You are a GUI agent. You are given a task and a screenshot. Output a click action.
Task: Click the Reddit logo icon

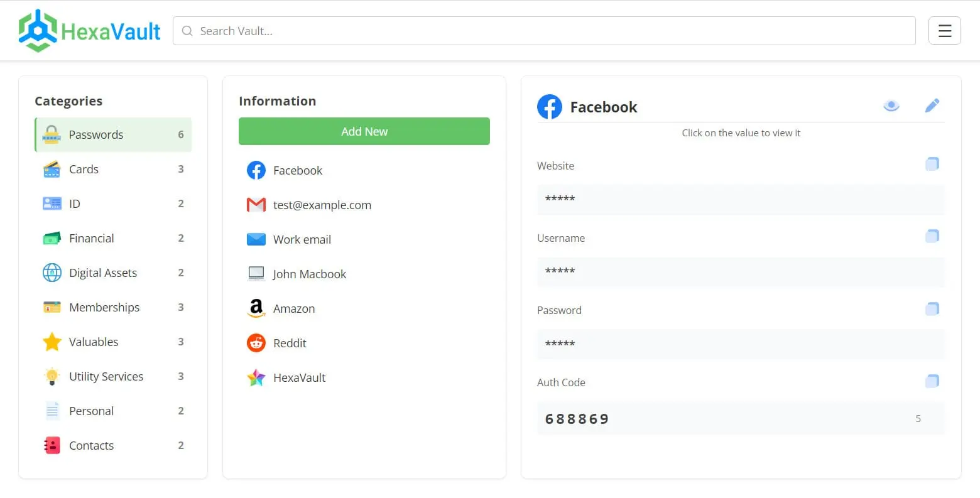pyautogui.click(x=256, y=343)
